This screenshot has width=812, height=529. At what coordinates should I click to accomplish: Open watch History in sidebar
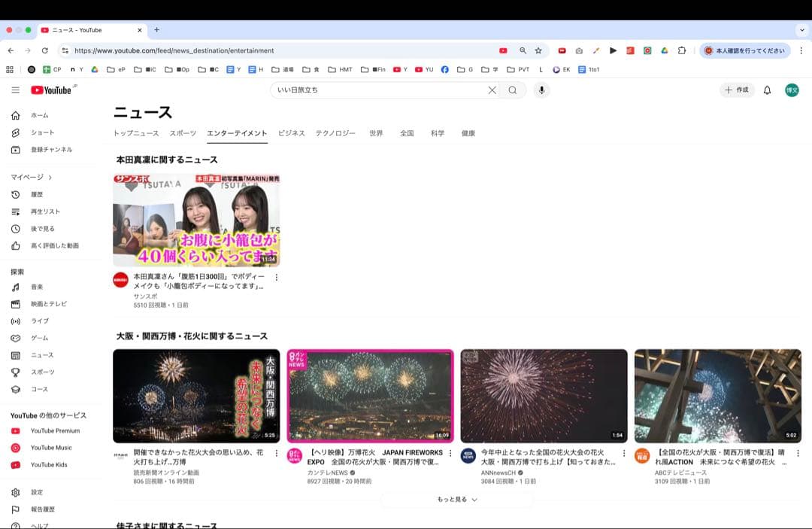pos(37,194)
